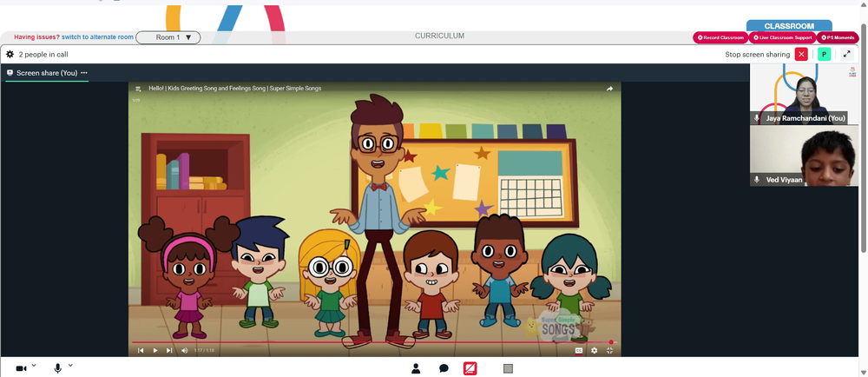Expand call to fullscreen with arrows icon
The height and width of the screenshot is (377, 868).
click(x=847, y=54)
